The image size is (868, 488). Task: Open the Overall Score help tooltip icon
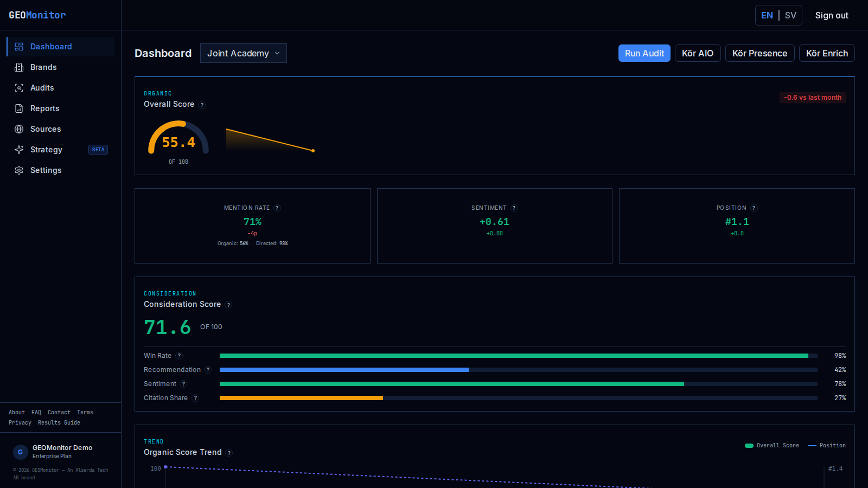[x=202, y=105]
